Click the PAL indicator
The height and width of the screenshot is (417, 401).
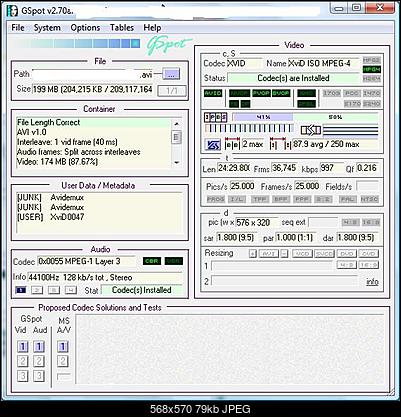[348, 199]
